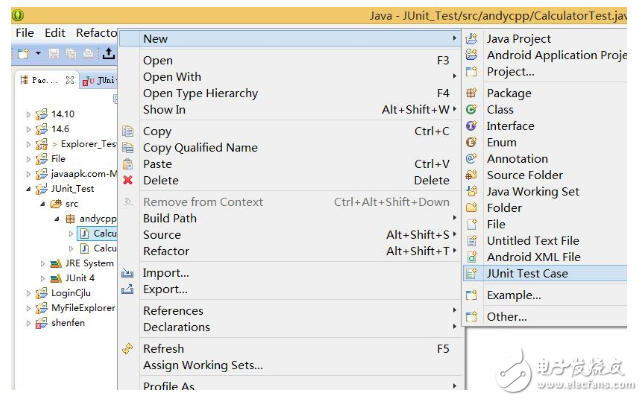Click the Java Project icon
The height and width of the screenshot is (401, 643).
(x=472, y=39)
